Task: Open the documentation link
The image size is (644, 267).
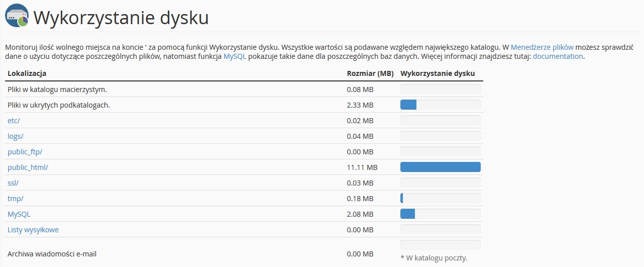Action: coord(558,56)
